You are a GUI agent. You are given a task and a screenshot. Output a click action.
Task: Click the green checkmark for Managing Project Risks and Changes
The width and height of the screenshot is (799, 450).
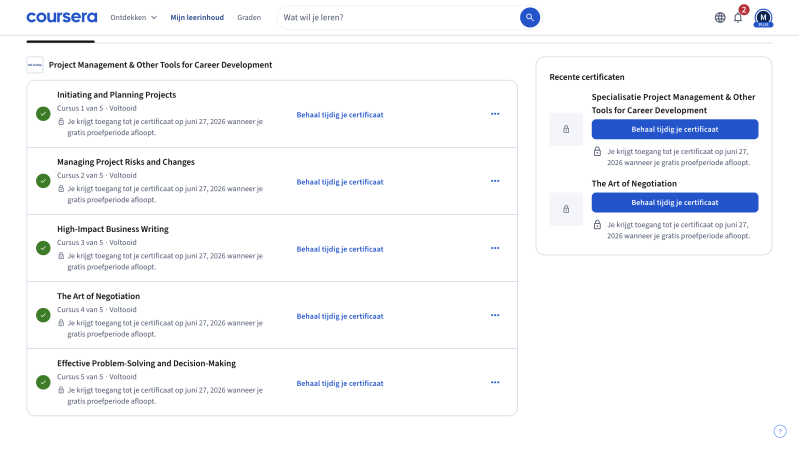click(x=43, y=181)
